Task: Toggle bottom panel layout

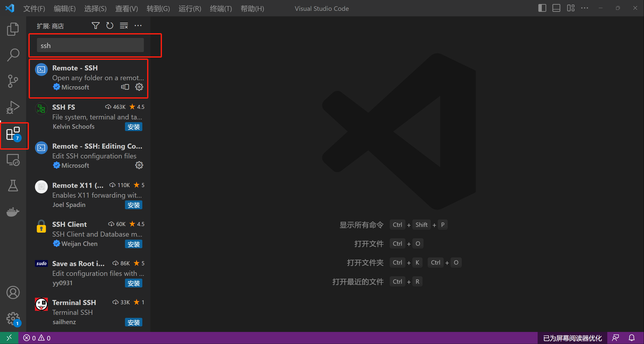Action: [x=556, y=8]
